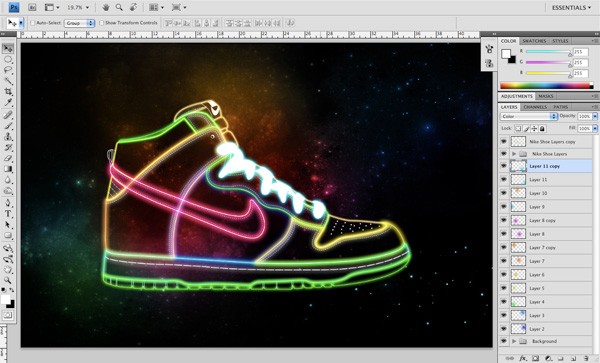600x363 pixels.
Task: Switch to the Swatches tab
Action: (x=534, y=41)
